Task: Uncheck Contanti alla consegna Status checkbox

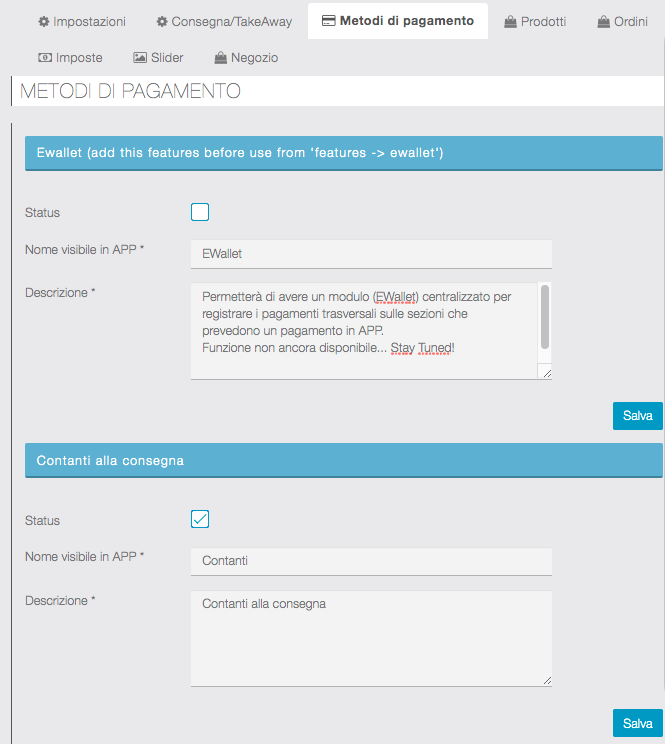Action: click(x=200, y=519)
